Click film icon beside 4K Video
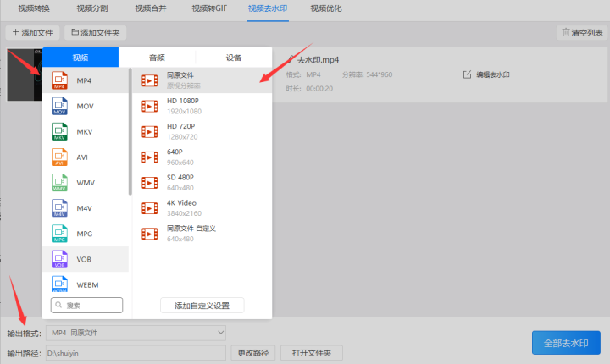The width and height of the screenshot is (610, 364). 150,208
